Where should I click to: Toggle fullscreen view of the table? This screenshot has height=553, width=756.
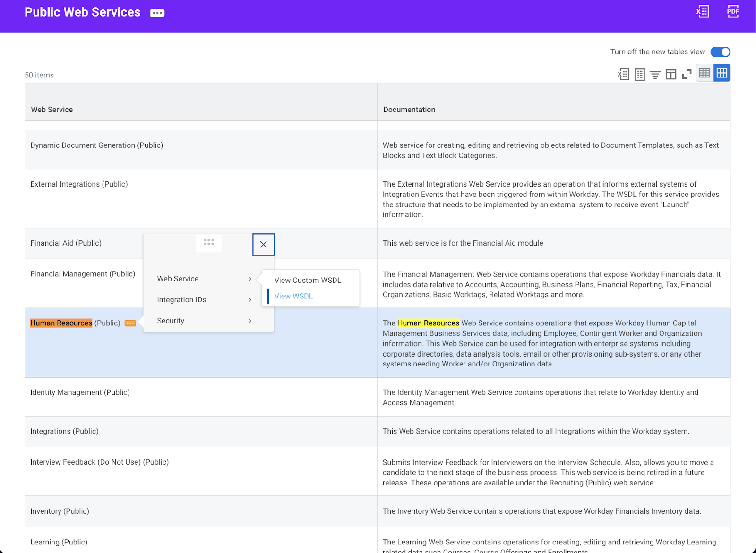687,74
